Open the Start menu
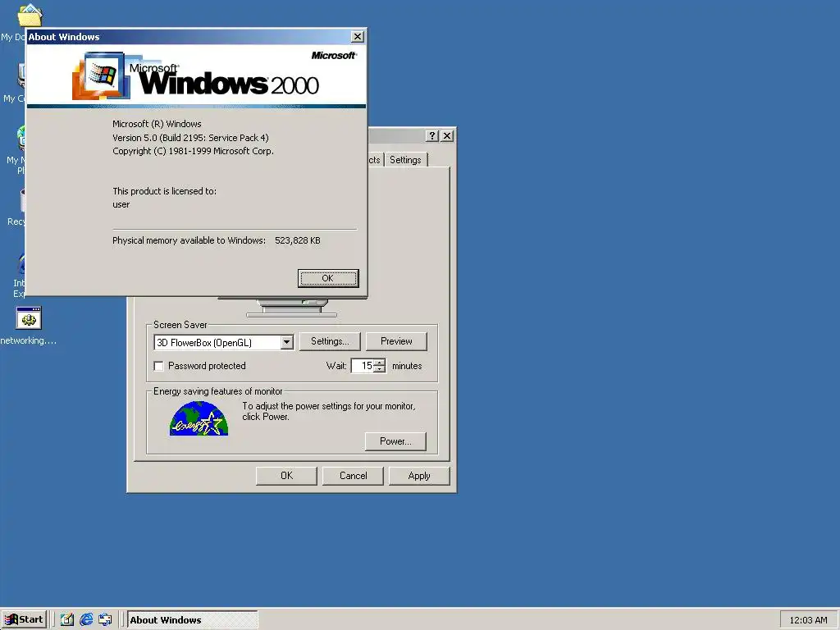 click(x=24, y=619)
